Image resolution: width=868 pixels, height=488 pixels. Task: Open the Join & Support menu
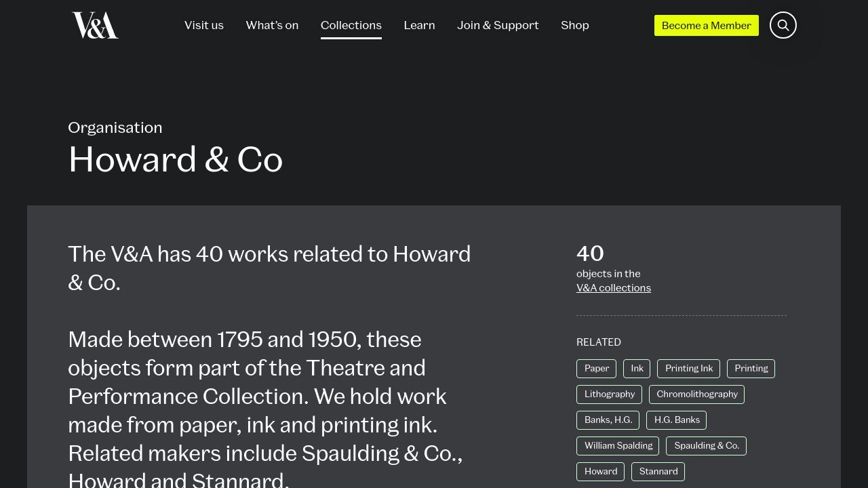(x=498, y=25)
